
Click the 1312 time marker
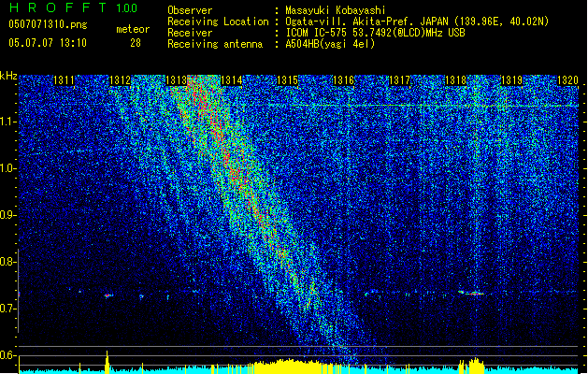coord(120,80)
